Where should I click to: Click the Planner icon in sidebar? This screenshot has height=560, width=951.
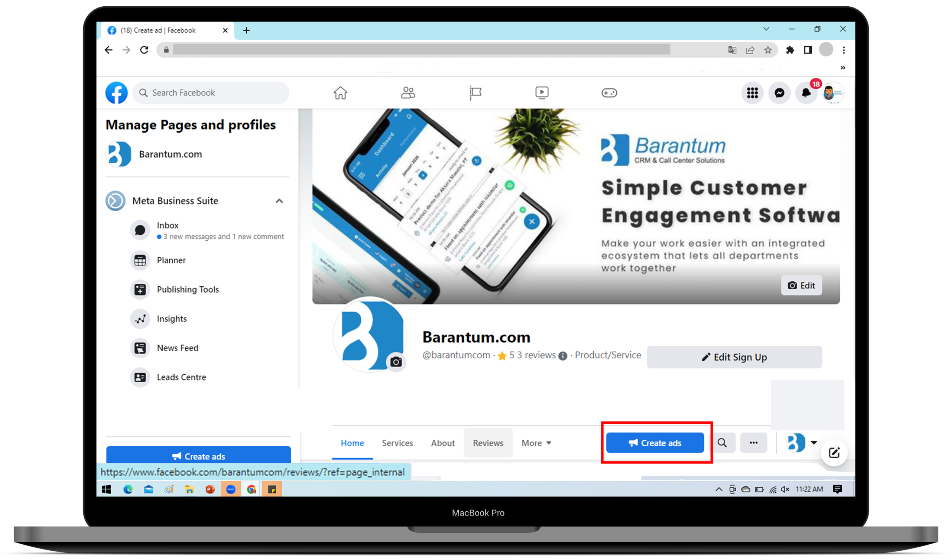tap(139, 260)
